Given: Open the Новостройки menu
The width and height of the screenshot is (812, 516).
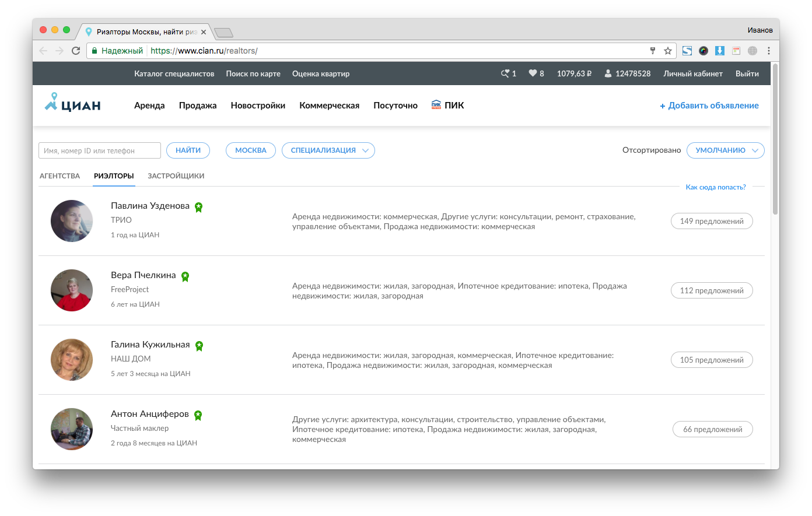Looking at the screenshot, I should click(258, 106).
